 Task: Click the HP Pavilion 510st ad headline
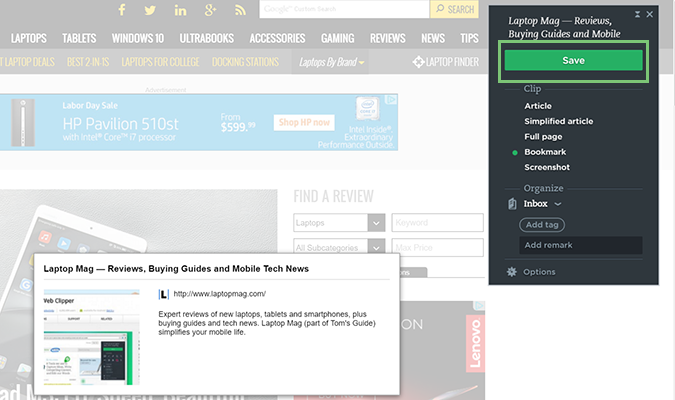coord(121,124)
